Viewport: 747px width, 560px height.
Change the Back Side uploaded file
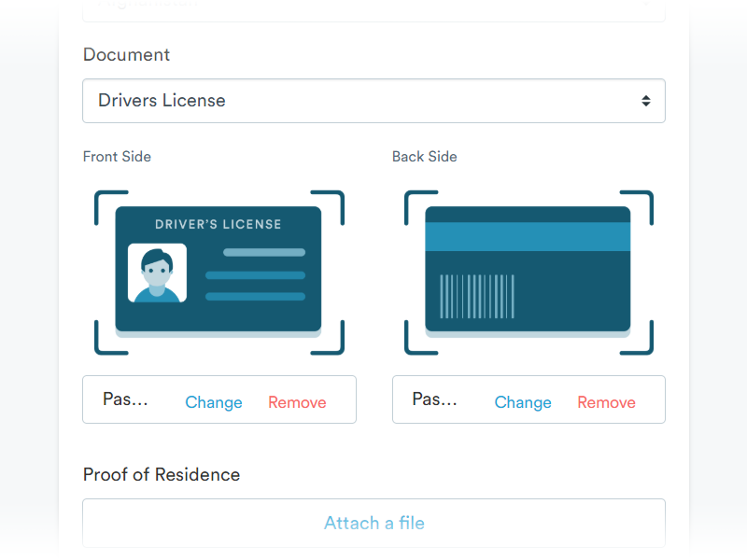point(523,402)
